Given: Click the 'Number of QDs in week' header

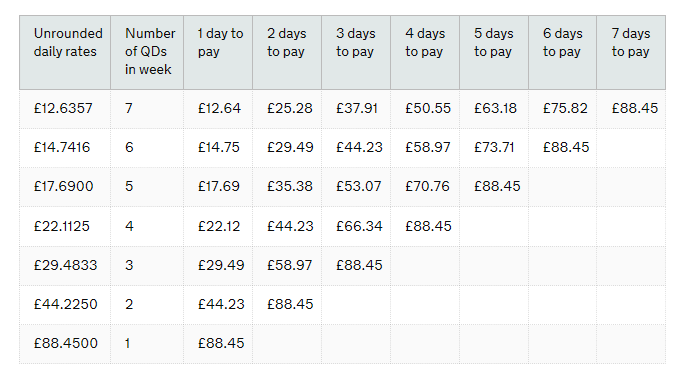Looking at the screenshot, I should 147,52.
